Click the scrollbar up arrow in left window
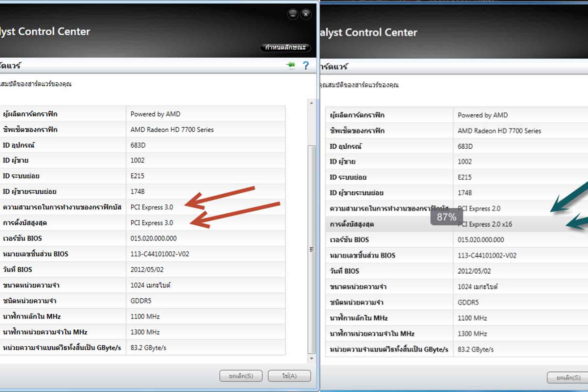 tap(312, 103)
